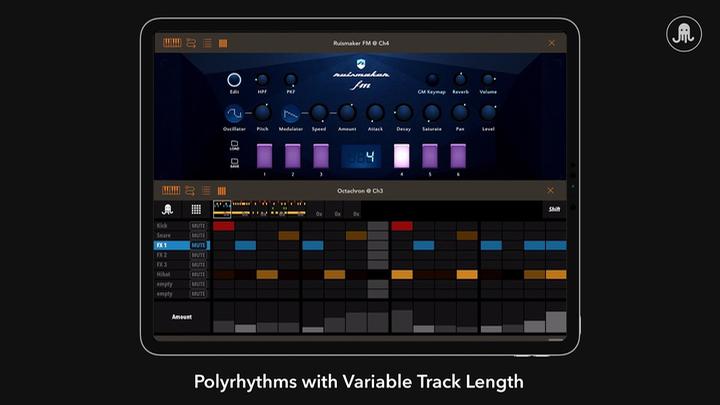The image size is (720, 405).
Task: Open list icon in Octachron header
Action: point(206,191)
